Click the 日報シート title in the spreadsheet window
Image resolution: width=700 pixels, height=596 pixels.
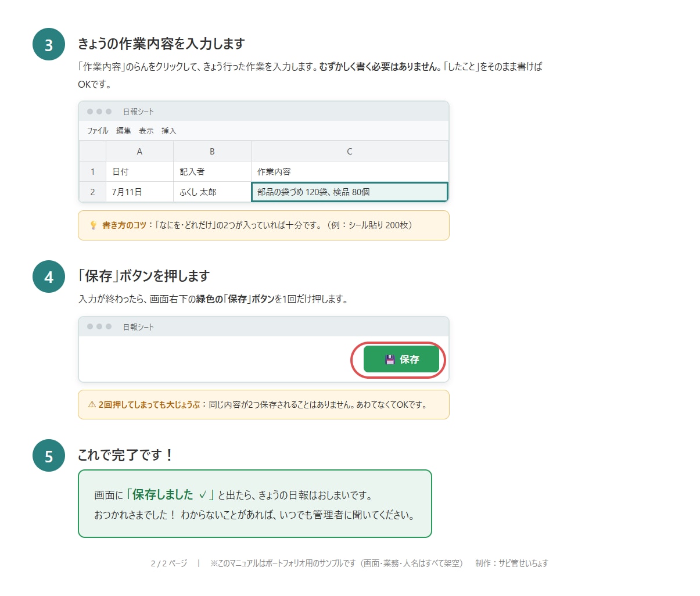pyautogui.click(x=138, y=112)
